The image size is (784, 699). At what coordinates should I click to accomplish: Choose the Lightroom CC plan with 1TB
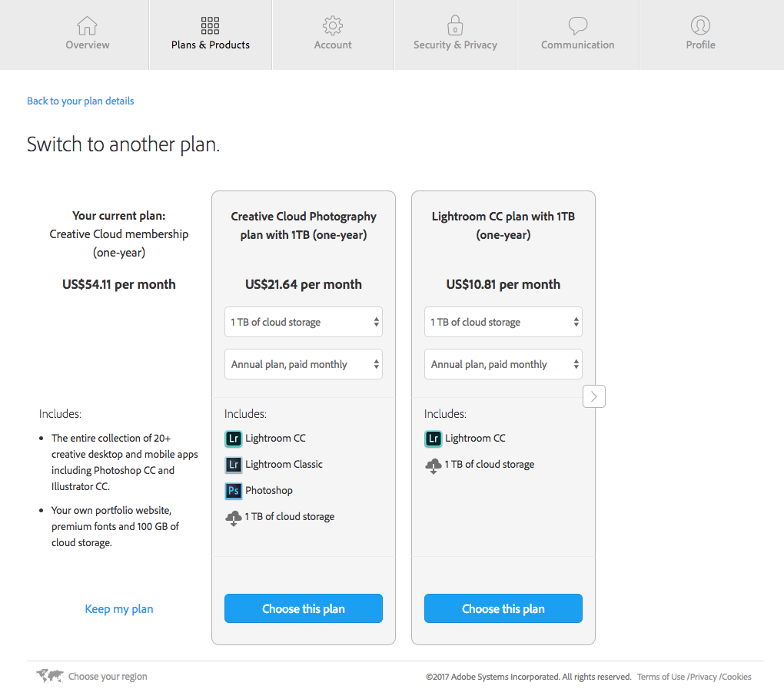click(x=503, y=608)
